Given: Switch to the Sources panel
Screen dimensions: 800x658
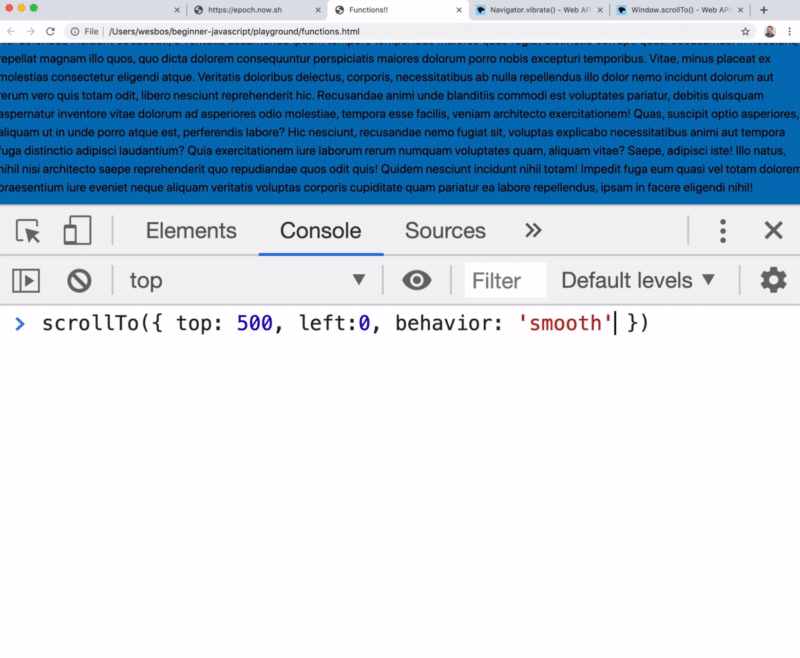Looking at the screenshot, I should coord(444,230).
